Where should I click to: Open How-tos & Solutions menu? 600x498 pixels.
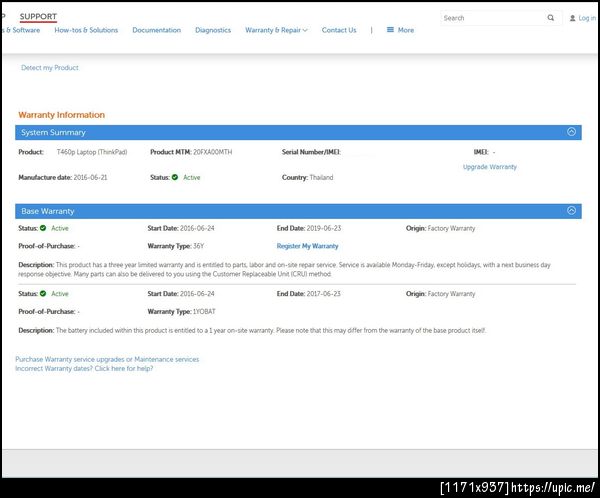[86, 30]
